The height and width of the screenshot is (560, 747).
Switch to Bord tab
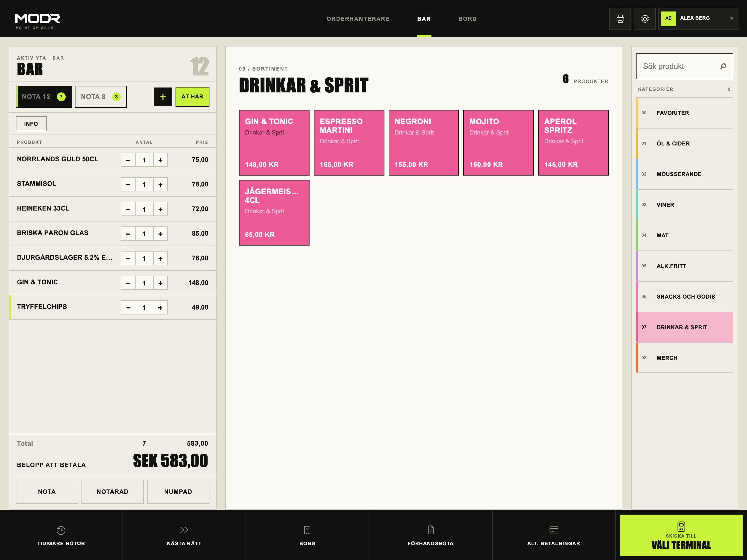click(x=467, y=19)
